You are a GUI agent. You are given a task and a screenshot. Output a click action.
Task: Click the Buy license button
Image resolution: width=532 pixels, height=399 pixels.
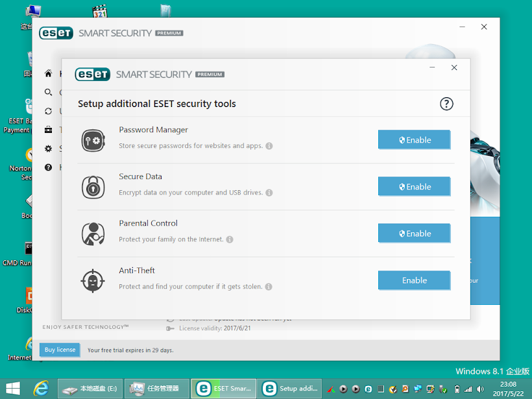pos(60,350)
